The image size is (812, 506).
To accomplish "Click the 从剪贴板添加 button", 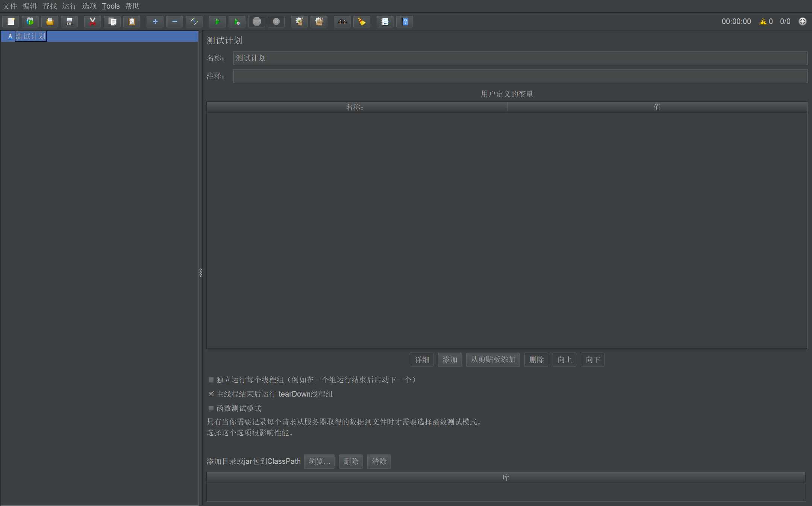I will tap(493, 360).
